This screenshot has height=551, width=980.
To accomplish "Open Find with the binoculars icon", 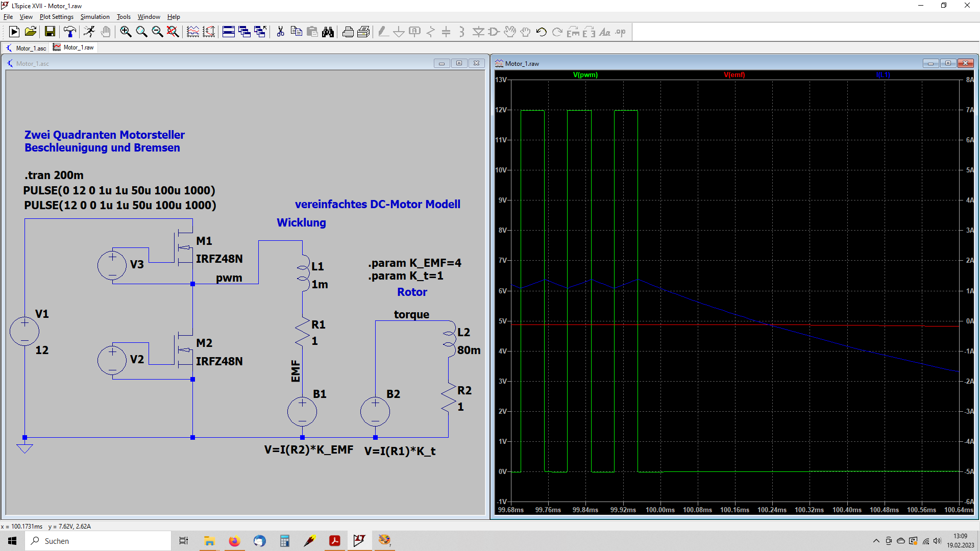I will pyautogui.click(x=328, y=32).
